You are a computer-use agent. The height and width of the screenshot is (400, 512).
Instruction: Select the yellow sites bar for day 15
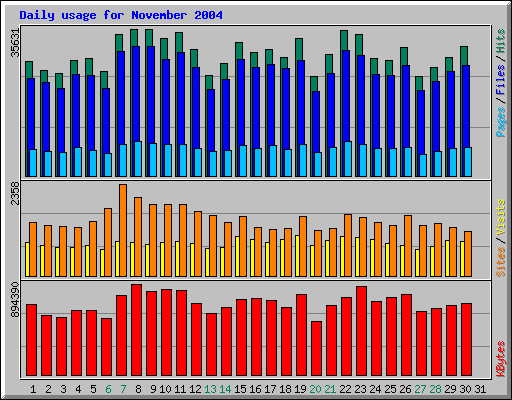pyautogui.click(x=237, y=256)
